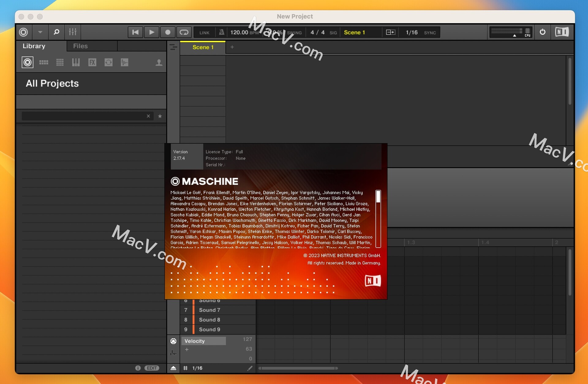Click the 4 / 4 time signature
The image size is (588, 384).
coord(318,32)
